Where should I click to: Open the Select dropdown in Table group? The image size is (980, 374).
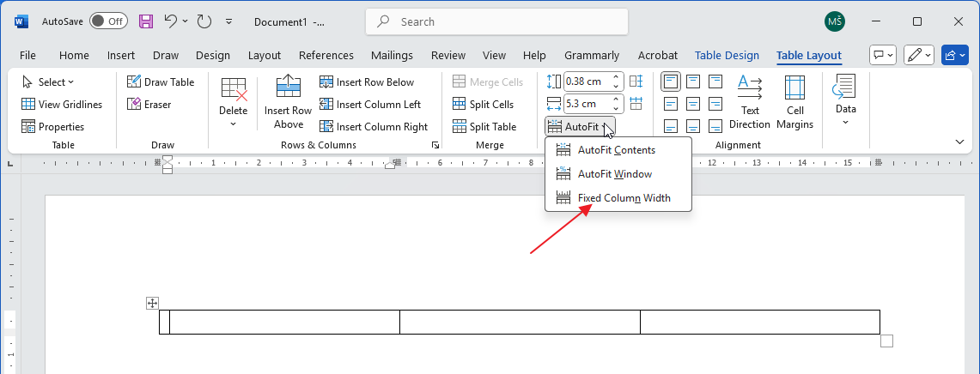coord(47,81)
